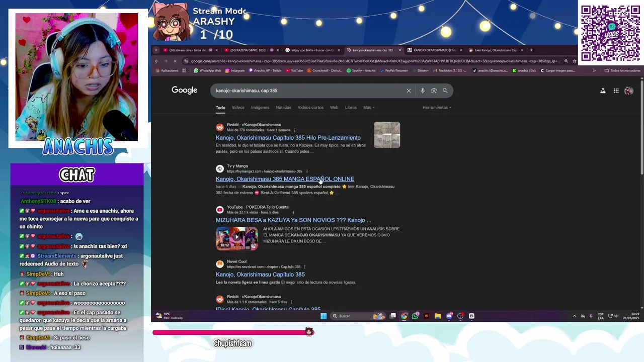Open Todos los marcadores folder
This screenshot has width=644, height=362.
[x=622, y=70]
